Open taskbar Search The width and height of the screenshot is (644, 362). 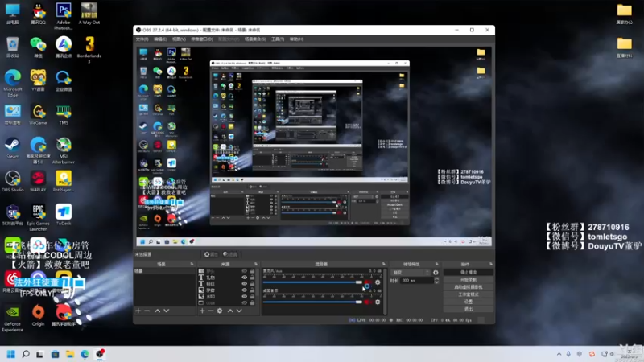26,354
